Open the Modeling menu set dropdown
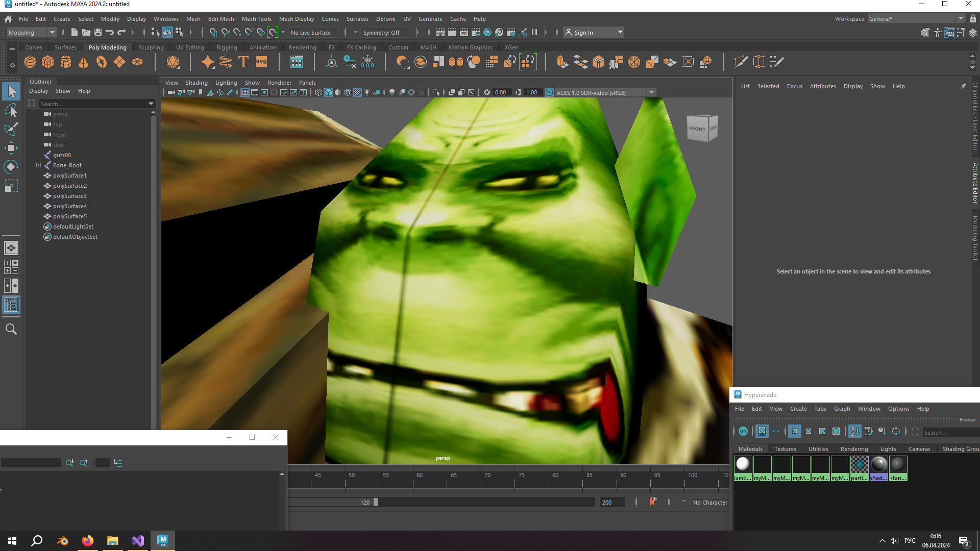 point(32,33)
